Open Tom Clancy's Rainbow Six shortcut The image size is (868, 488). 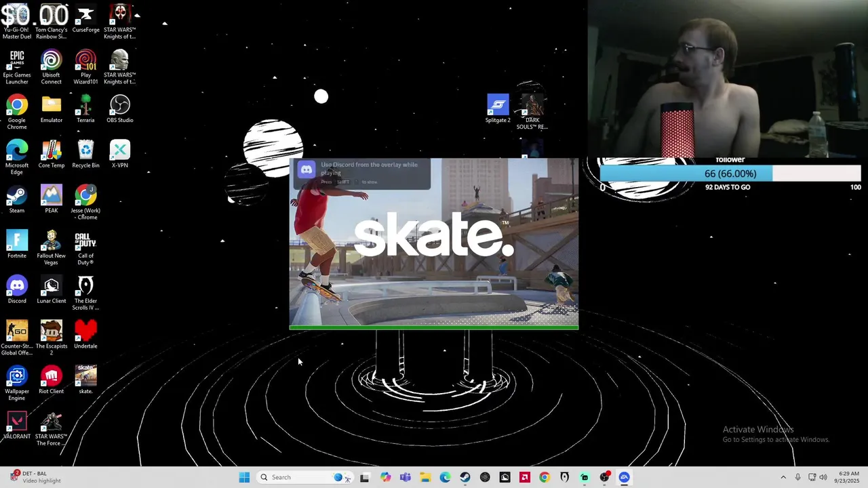52,22
